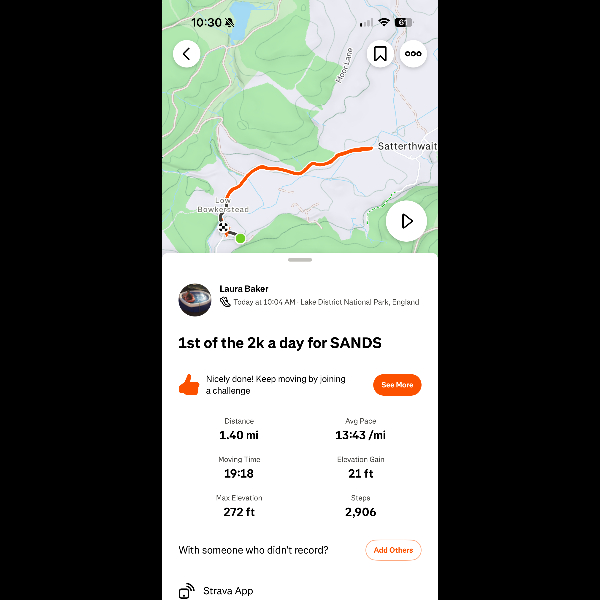Viewport: 600px width, 600px height.
Task: Tap the Distance 1.40 mi stat
Action: point(238,429)
